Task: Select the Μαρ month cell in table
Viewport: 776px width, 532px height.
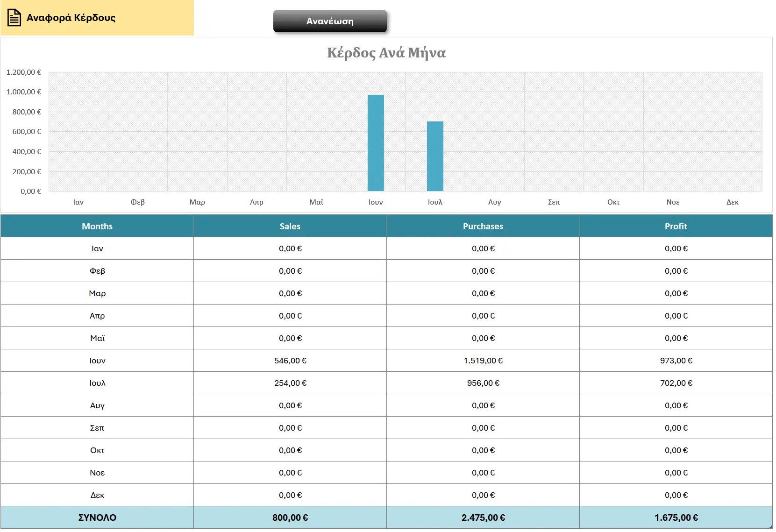Action: [97, 293]
